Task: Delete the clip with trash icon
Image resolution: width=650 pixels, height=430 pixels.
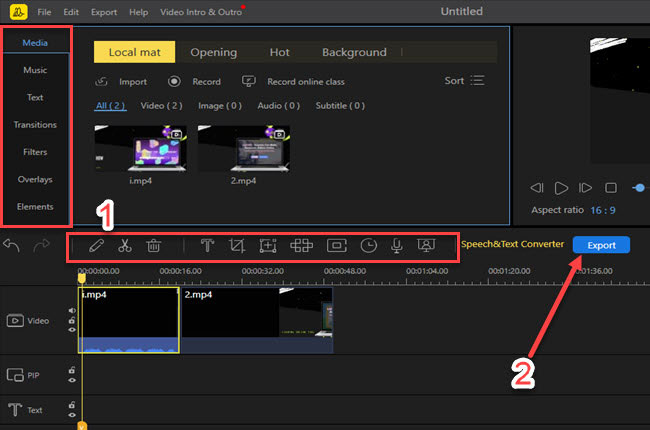Action: (153, 245)
